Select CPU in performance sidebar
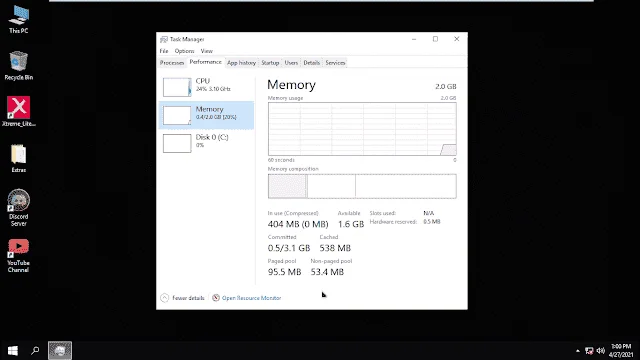 [x=207, y=87]
